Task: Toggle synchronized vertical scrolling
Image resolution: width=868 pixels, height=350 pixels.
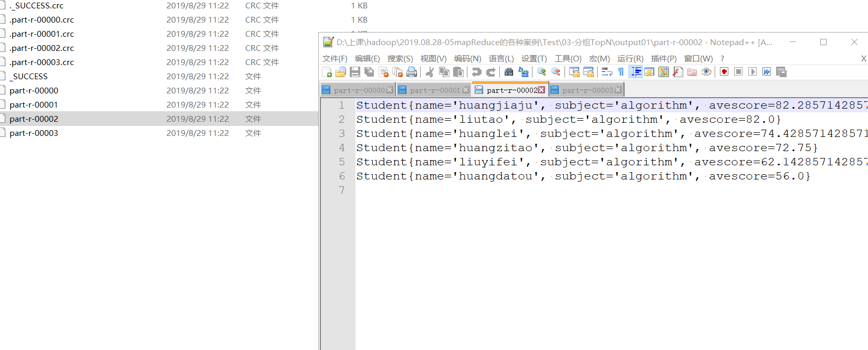Action: click(574, 72)
